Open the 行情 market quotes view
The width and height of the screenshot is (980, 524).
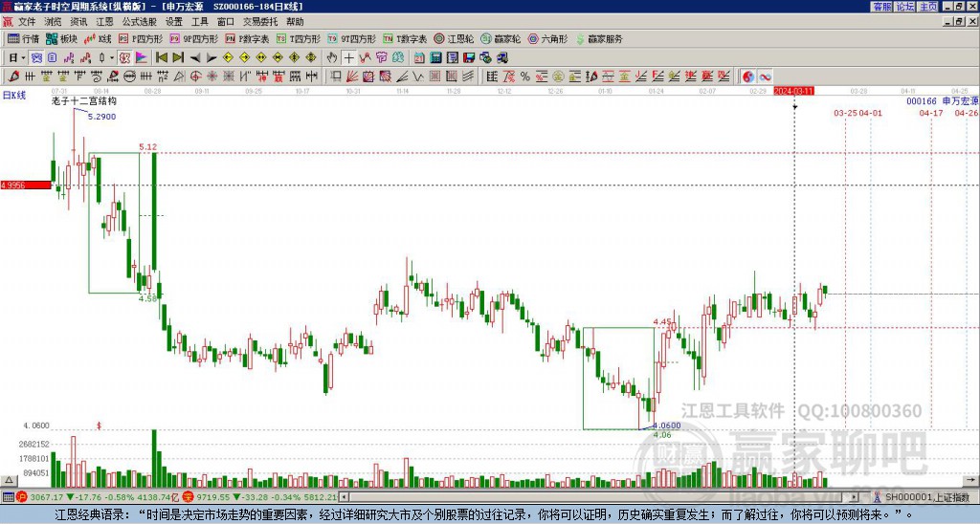(23, 38)
